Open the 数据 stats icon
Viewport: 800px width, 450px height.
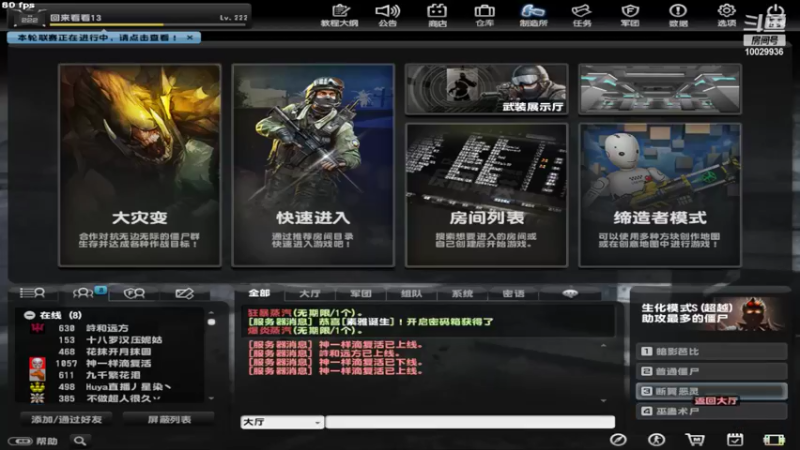point(678,15)
